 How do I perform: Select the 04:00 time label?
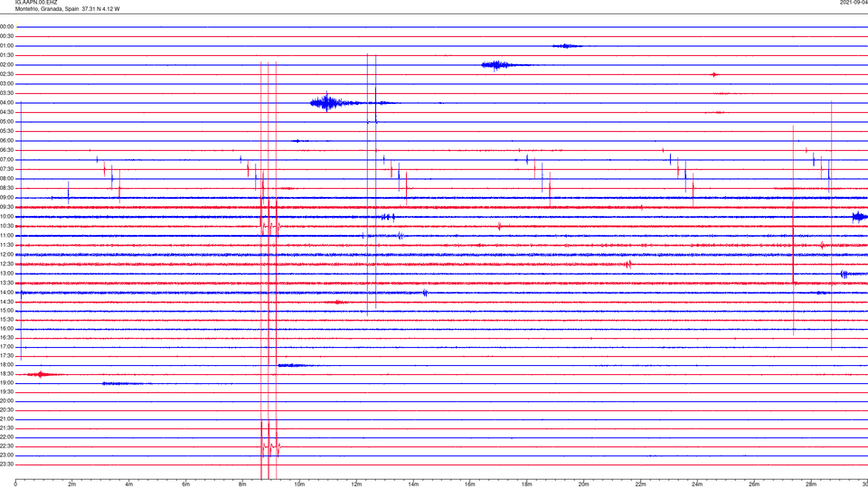pyautogui.click(x=6, y=103)
